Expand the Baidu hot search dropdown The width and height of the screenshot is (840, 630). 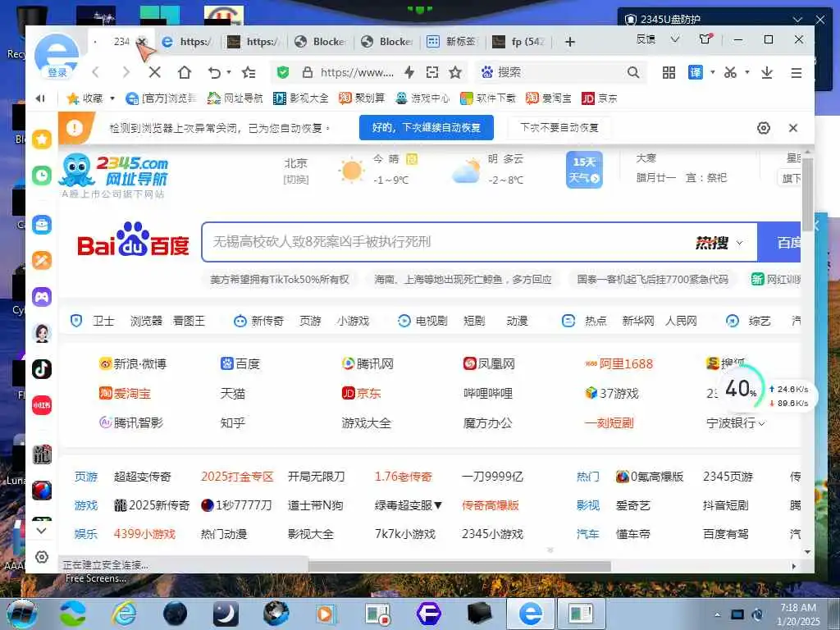point(740,243)
